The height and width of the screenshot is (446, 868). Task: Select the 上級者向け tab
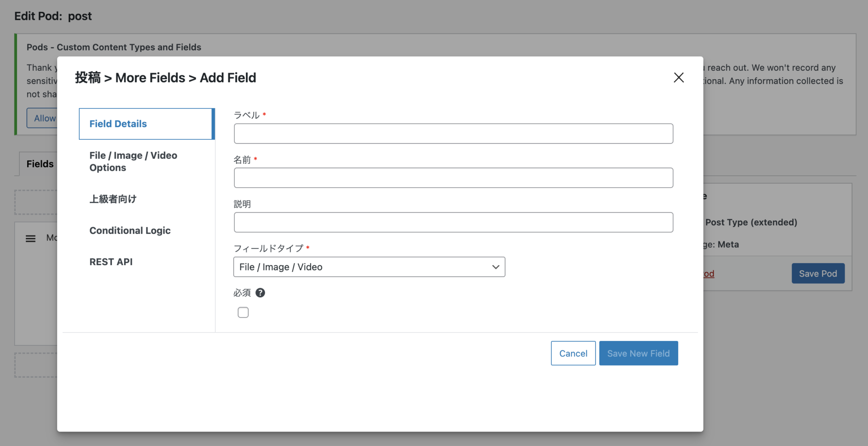(x=113, y=199)
